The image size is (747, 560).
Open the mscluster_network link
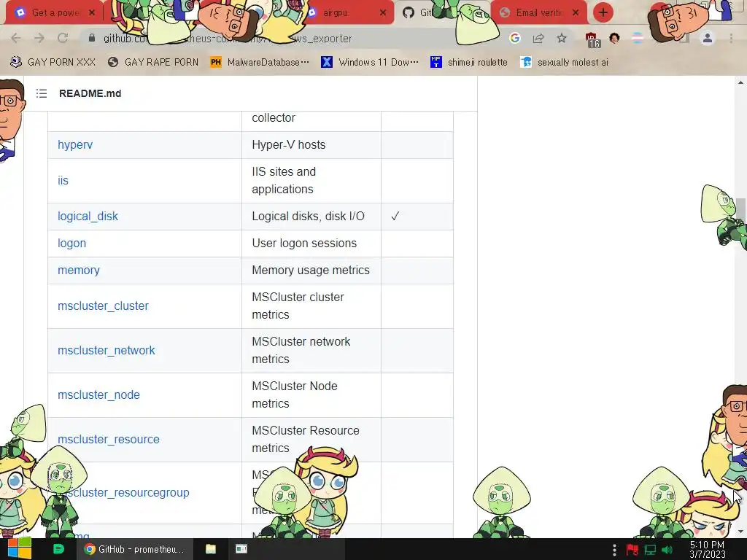107,351
